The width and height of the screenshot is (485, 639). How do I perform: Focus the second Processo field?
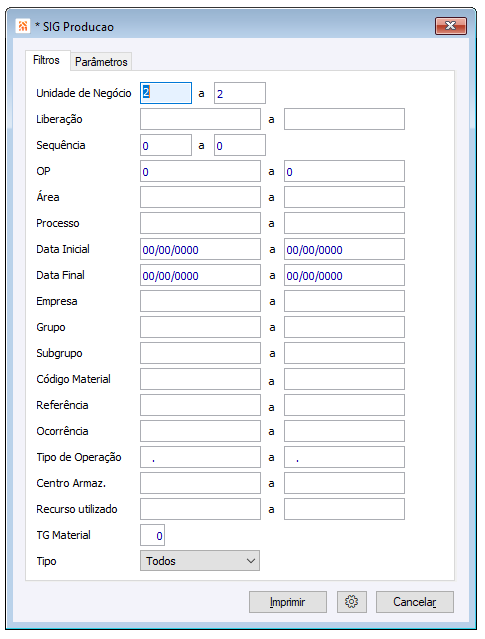(x=344, y=223)
